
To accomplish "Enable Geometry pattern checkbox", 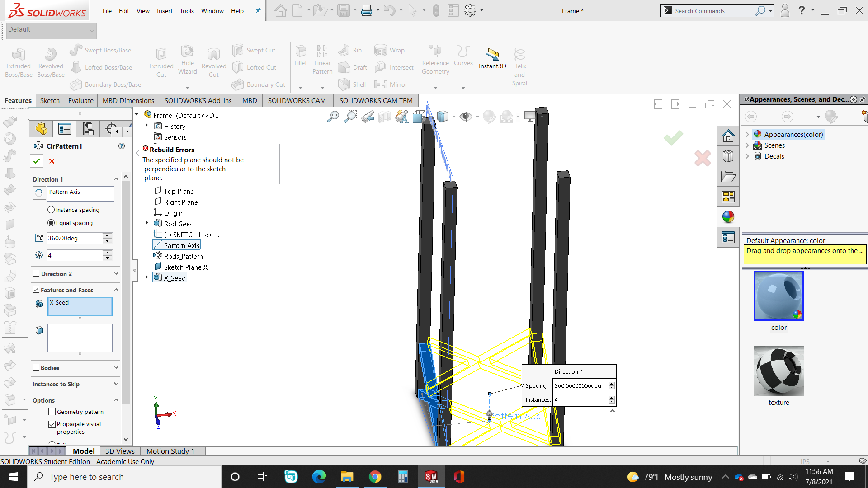I will coord(52,412).
